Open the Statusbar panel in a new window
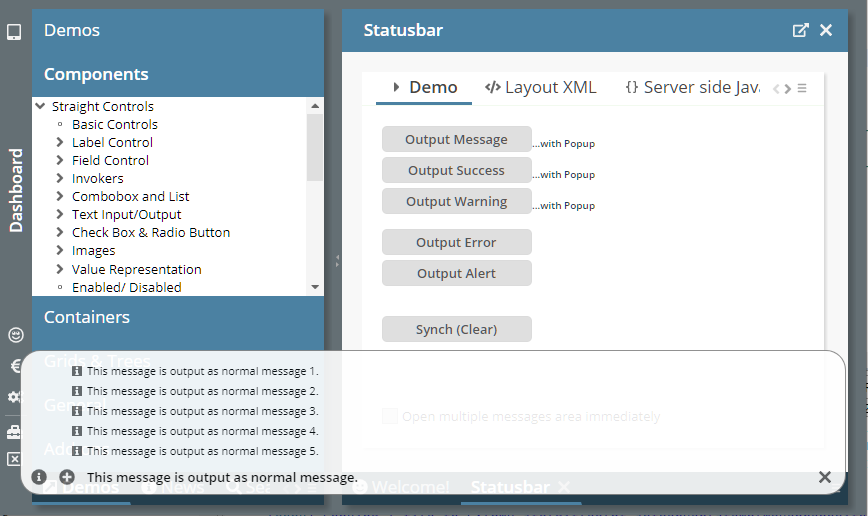Image resolution: width=868 pixels, height=516 pixels. click(800, 30)
